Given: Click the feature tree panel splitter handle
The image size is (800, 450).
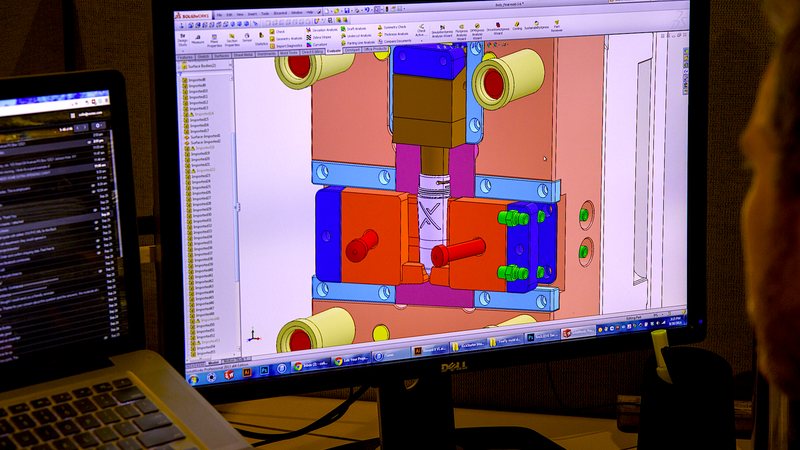Looking at the screenshot, I should pos(237,207).
